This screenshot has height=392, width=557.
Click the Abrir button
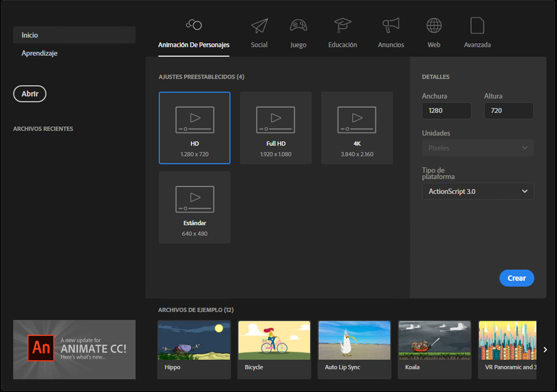pyautogui.click(x=30, y=94)
